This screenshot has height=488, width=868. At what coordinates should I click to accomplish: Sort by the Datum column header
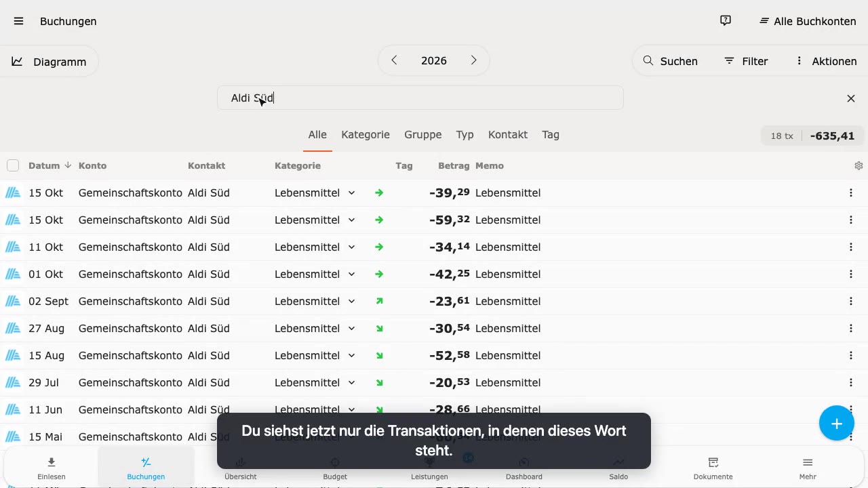click(x=50, y=165)
